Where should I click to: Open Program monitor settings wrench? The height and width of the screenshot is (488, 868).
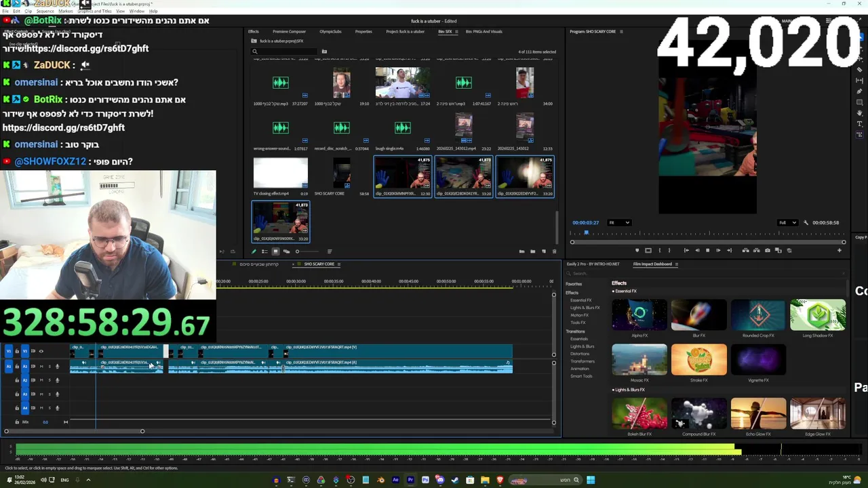pyautogui.click(x=806, y=222)
